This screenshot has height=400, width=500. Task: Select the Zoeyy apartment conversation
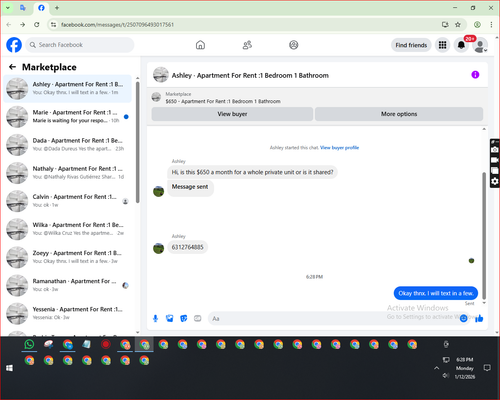[x=67, y=257]
